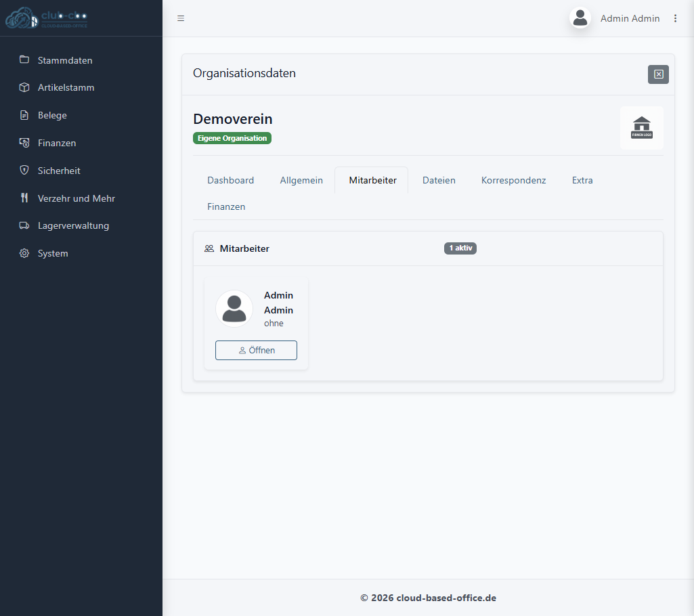Click the Mitarbeiter group icon
This screenshot has width=694, height=616.
(209, 248)
